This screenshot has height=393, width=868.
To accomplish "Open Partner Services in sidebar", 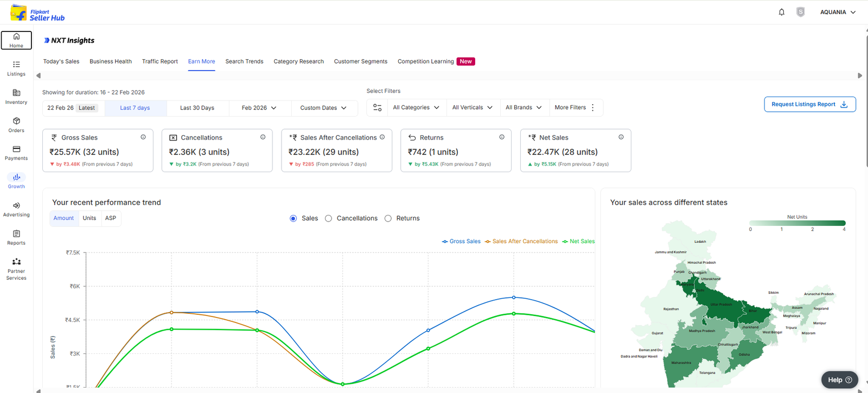I will [x=16, y=269].
